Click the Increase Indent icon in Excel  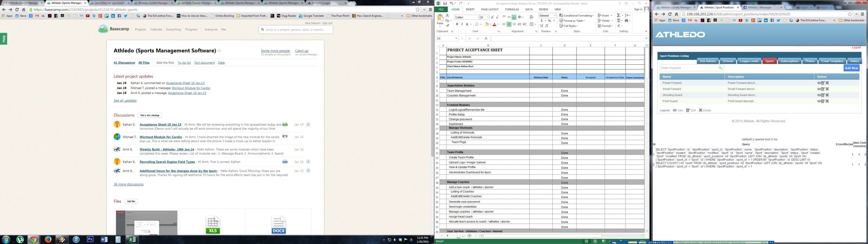525,24
